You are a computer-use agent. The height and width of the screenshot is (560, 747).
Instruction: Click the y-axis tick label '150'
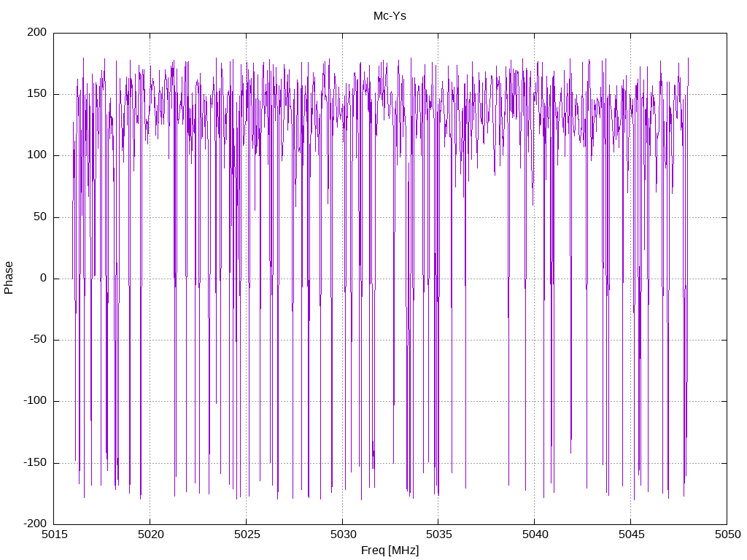(37, 94)
